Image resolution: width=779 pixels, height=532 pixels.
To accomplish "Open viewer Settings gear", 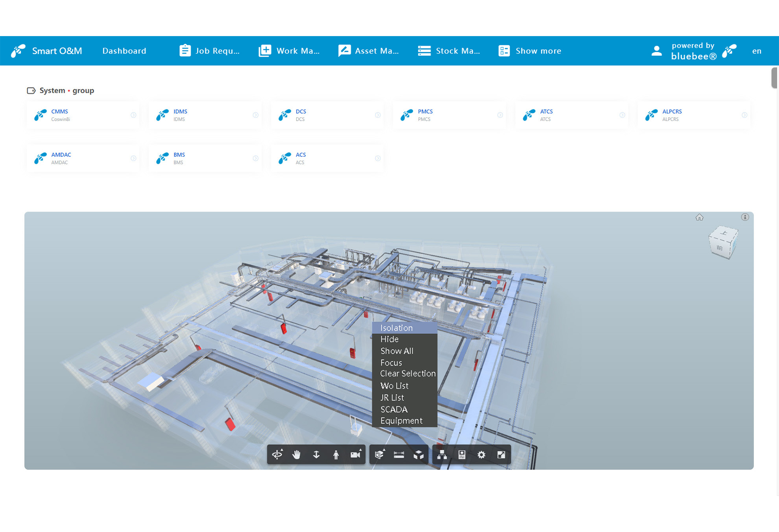I will [481, 454].
